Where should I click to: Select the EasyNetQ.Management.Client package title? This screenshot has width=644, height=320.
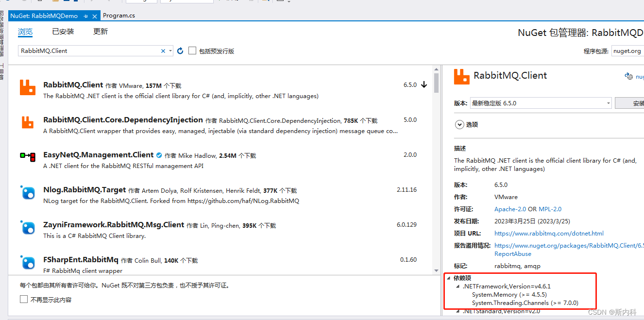click(98, 155)
